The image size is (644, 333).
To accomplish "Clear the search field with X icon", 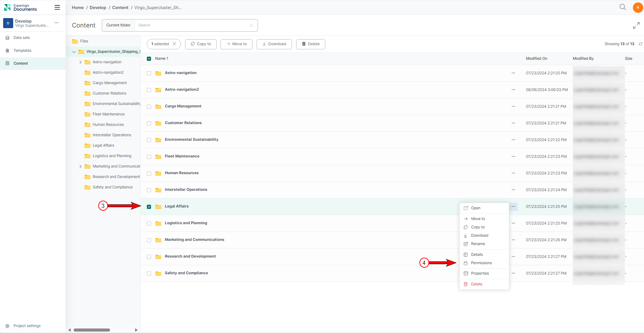I will coord(251,25).
